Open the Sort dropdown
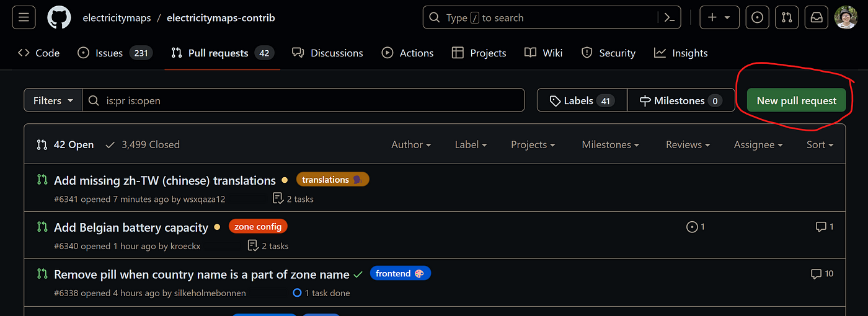The width and height of the screenshot is (868, 316). pyautogui.click(x=820, y=144)
